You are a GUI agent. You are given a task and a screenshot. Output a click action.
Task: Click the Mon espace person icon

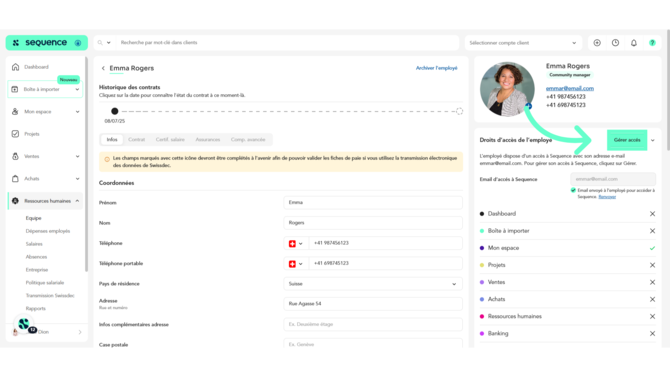tap(15, 112)
